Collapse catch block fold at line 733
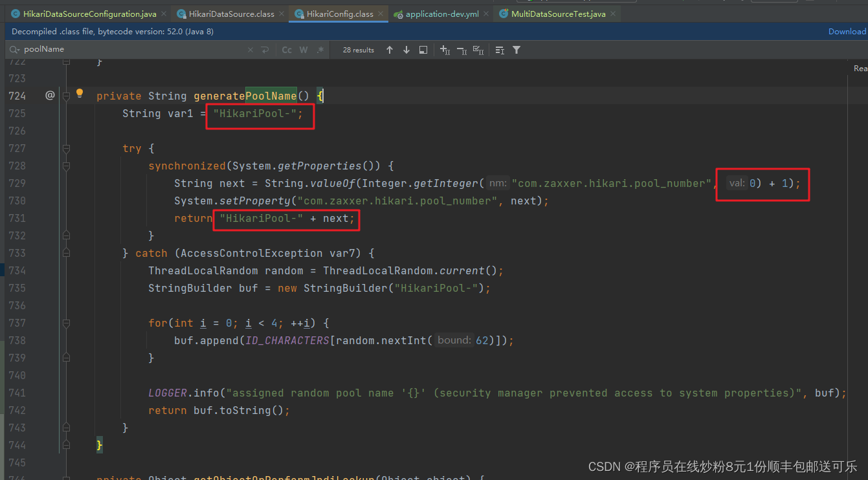This screenshot has width=868, height=480. 66,253
